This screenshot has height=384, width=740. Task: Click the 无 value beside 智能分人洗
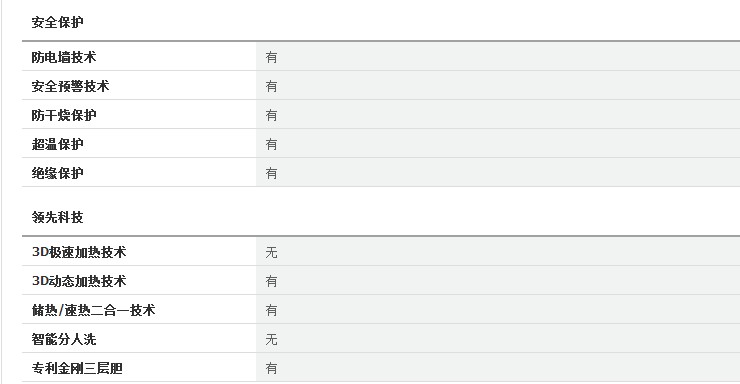271,339
